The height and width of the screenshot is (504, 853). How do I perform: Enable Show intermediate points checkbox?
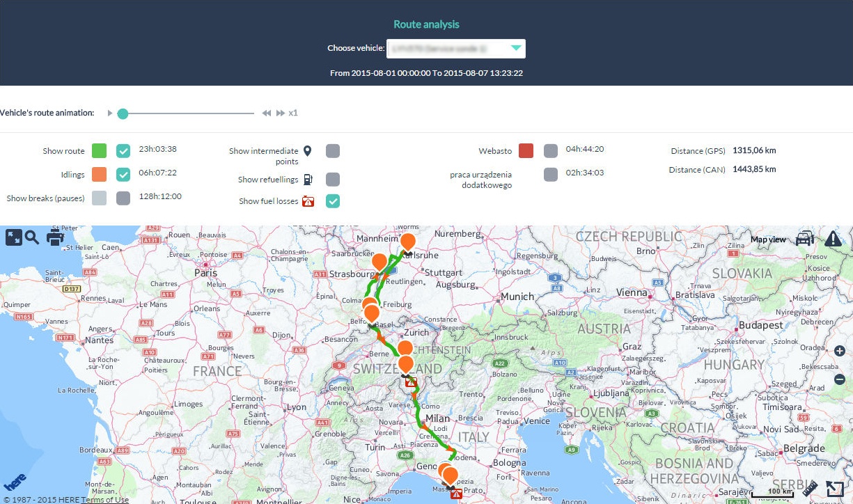pyautogui.click(x=333, y=151)
